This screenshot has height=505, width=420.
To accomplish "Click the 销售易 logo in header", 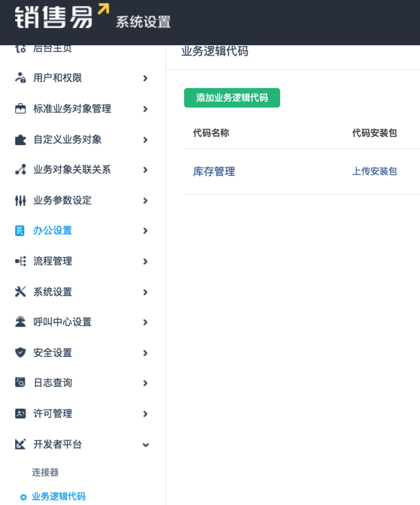I will click(62, 16).
